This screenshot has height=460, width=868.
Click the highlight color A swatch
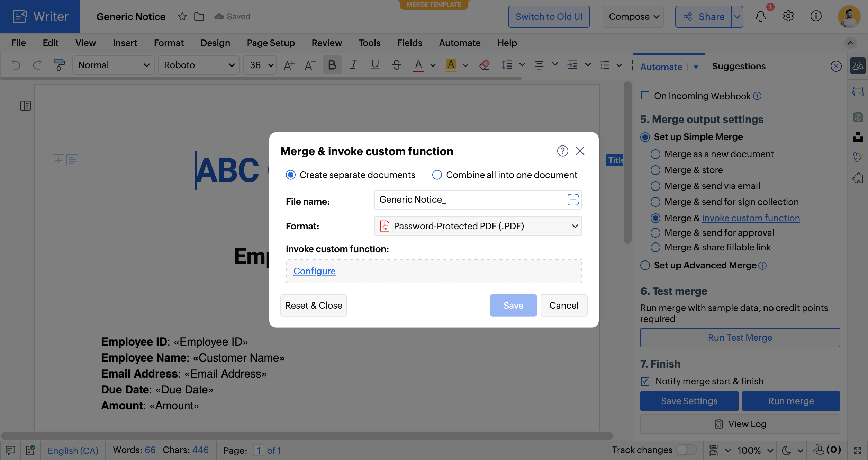pyautogui.click(x=451, y=65)
